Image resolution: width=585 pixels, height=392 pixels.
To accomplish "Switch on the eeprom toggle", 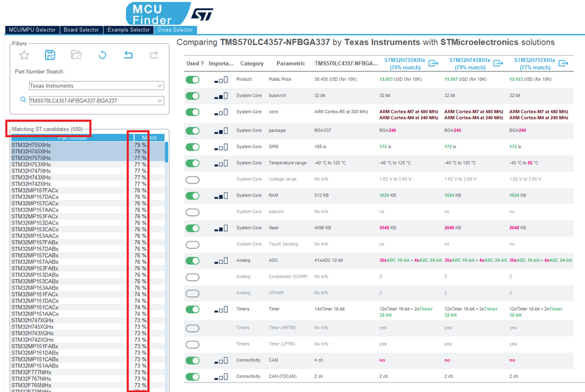I will [193, 212].
